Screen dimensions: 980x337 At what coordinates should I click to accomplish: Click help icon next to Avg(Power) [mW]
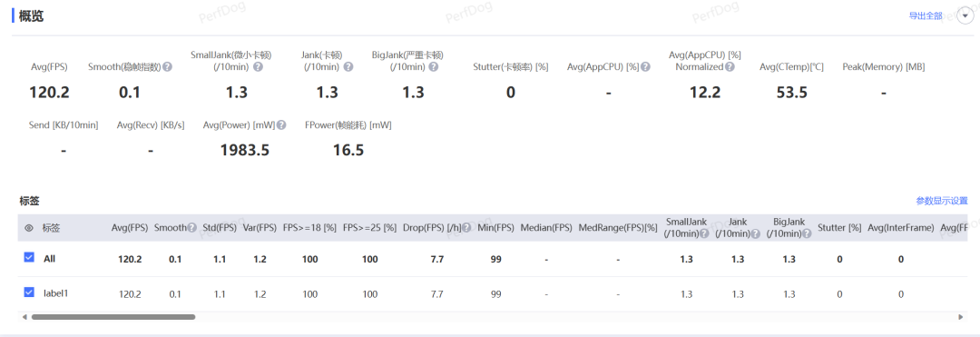tap(282, 125)
